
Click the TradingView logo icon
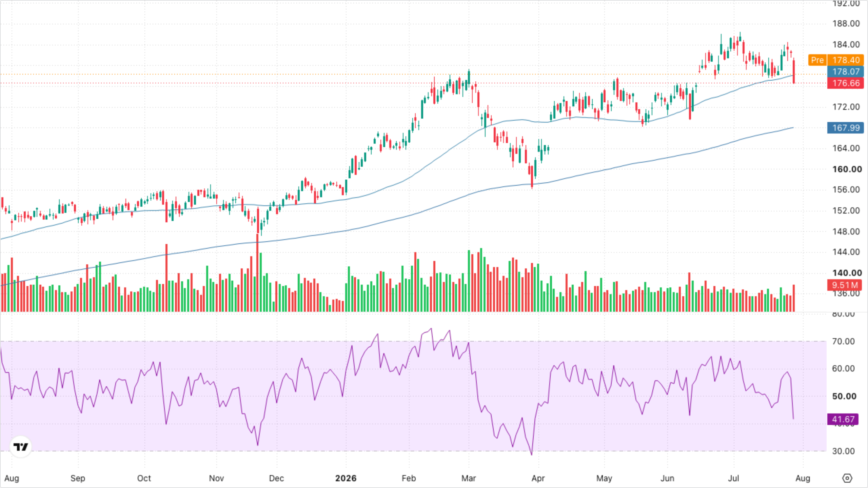pyautogui.click(x=21, y=447)
